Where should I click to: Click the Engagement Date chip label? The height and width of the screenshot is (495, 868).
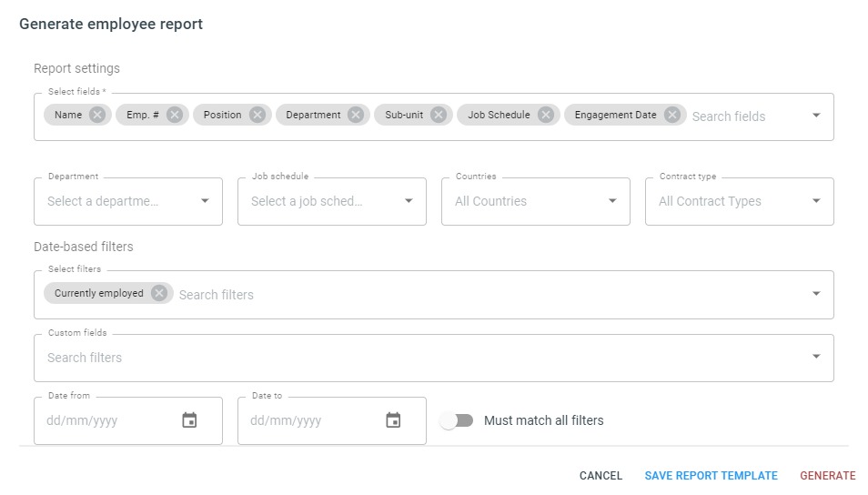tap(616, 115)
